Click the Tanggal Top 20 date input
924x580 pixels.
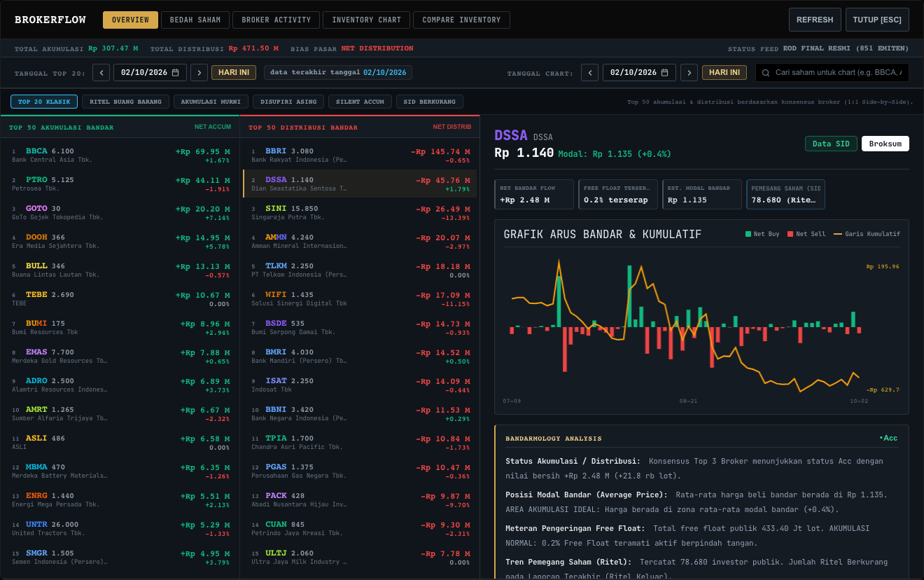(150, 72)
